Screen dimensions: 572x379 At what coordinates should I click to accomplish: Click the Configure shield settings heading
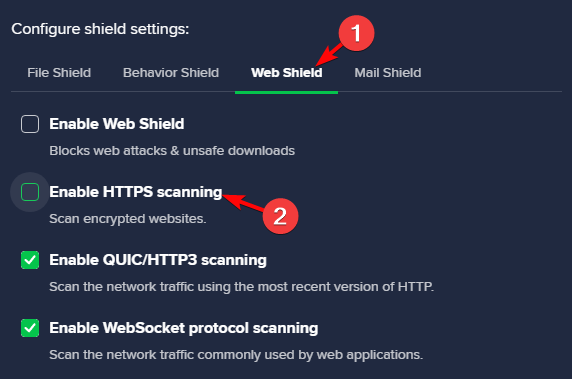(100, 29)
